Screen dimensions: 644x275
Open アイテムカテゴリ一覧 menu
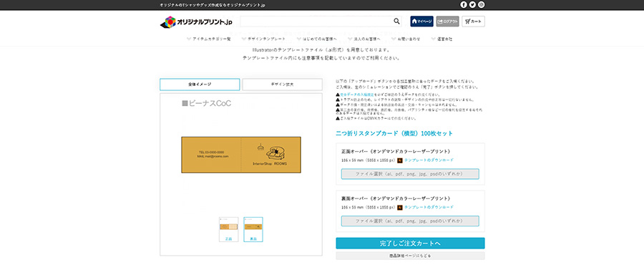pyautogui.click(x=209, y=39)
